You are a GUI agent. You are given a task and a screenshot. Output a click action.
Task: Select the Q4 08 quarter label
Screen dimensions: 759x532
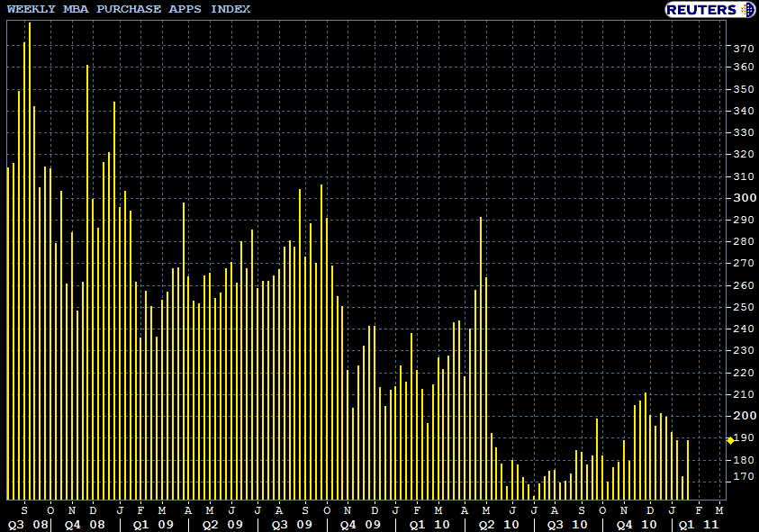point(85,524)
